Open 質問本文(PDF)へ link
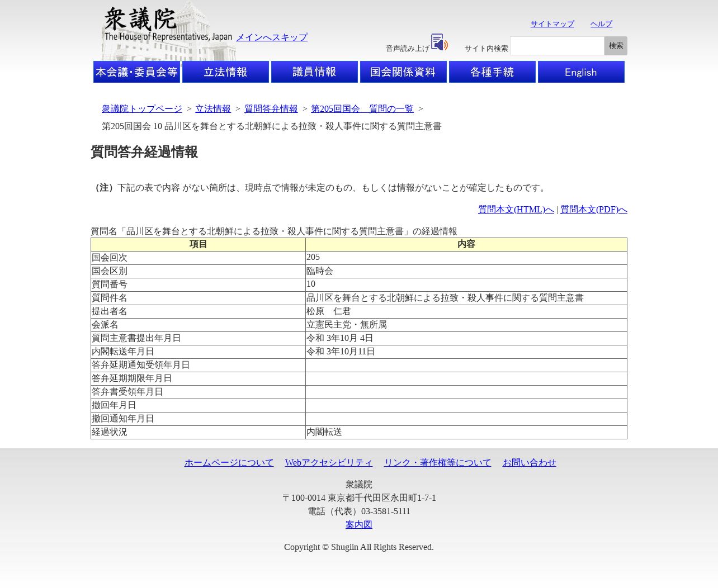Viewport: 718px width, 588px height. 594,209
